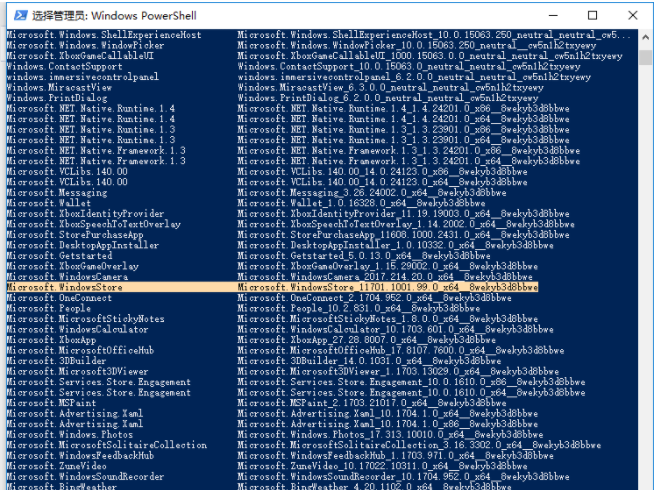
Task: Select short name Microsoft.Windows.Photos
Action: coord(70,435)
